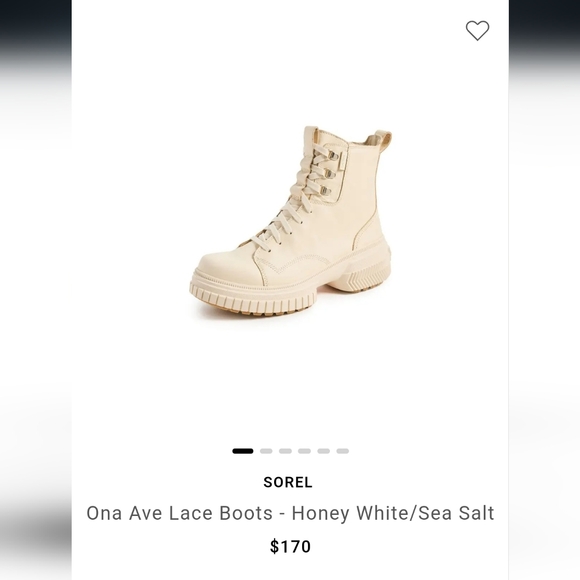580x580 pixels.
Task: Go to the third carousel dot
Action: coord(285,451)
